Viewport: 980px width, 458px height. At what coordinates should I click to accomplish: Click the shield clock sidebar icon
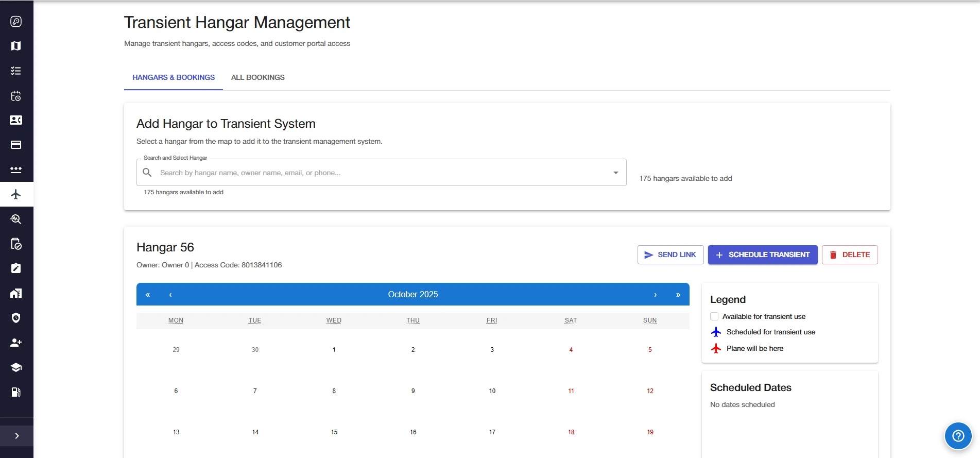pyautogui.click(x=16, y=318)
